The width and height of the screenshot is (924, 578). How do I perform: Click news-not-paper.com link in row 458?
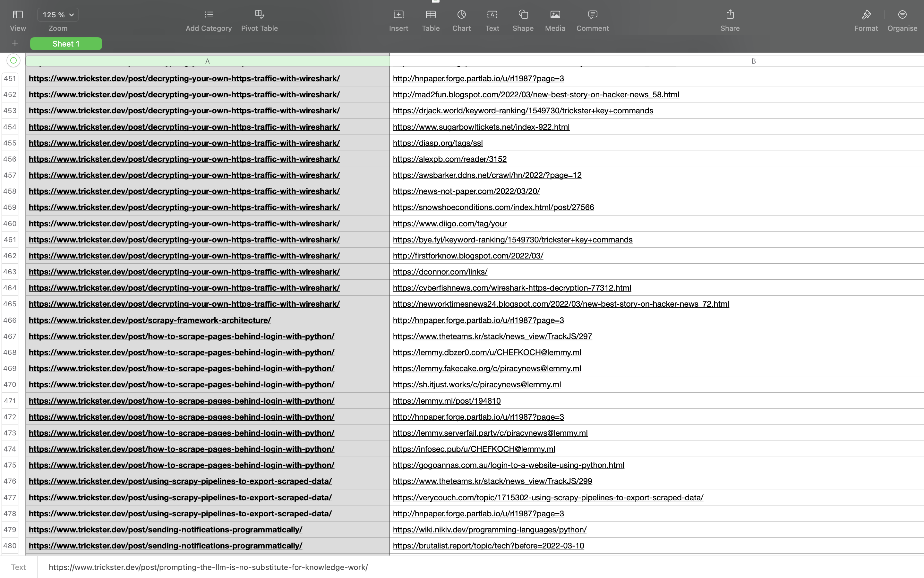466,191
